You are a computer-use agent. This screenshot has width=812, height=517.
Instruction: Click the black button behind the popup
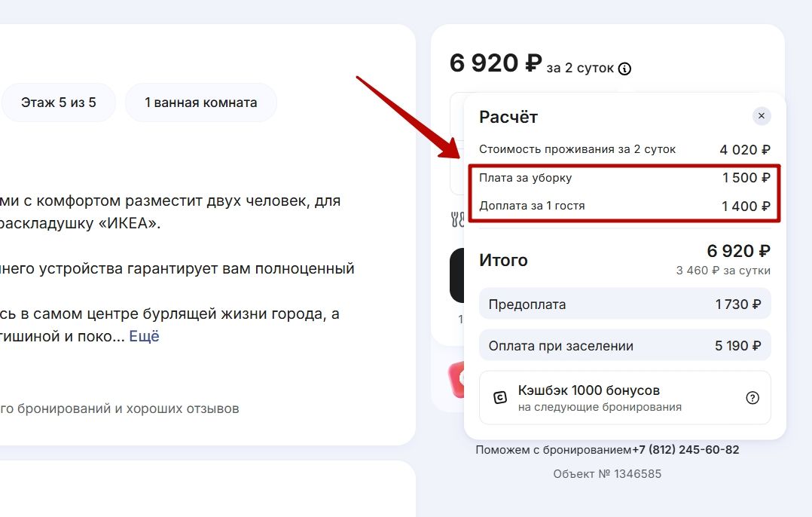coord(456,276)
